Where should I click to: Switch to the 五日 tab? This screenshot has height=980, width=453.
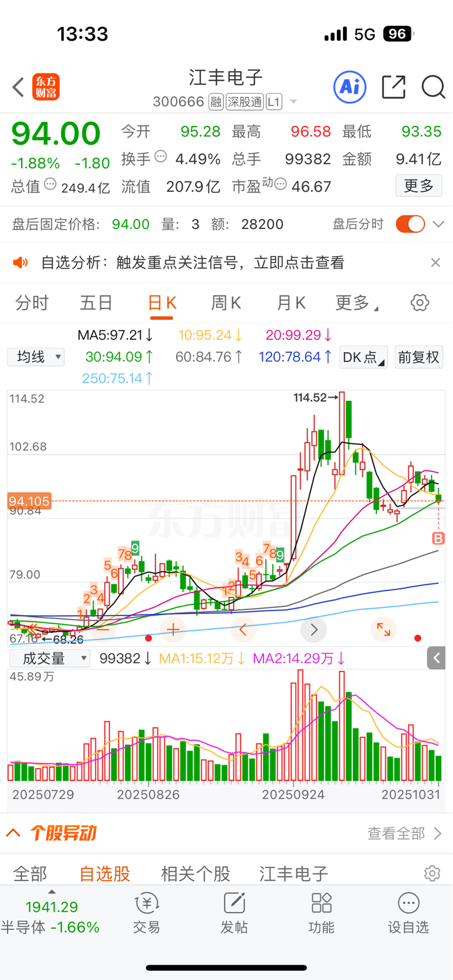(x=96, y=303)
